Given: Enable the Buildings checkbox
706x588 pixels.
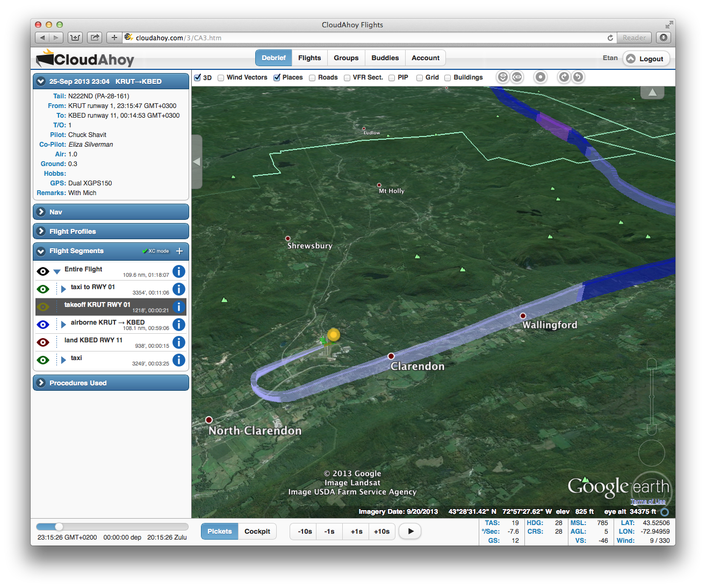Looking at the screenshot, I should 448,78.
